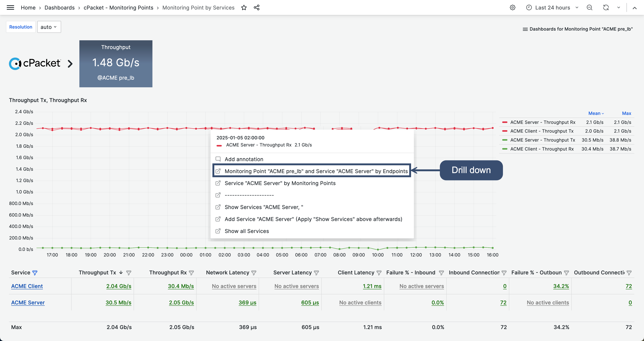
Task: Click the share dashboard icon
Action: tap(256, 7)
